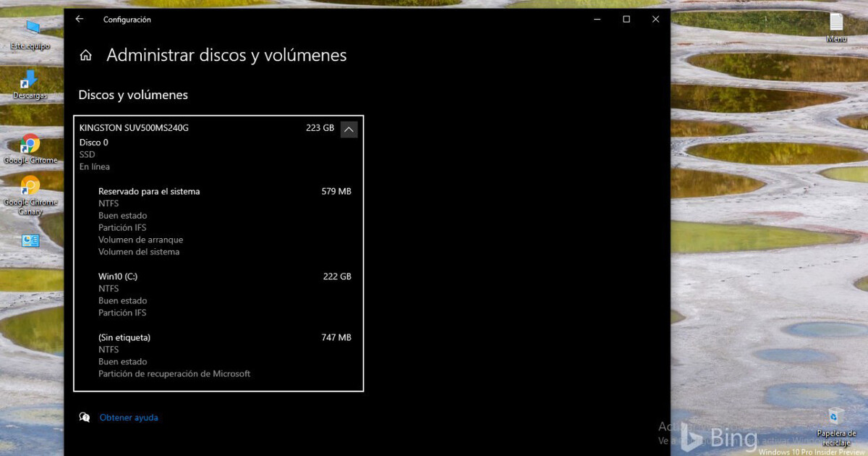Minimize the Configuración window

click(x=597, y=20)
